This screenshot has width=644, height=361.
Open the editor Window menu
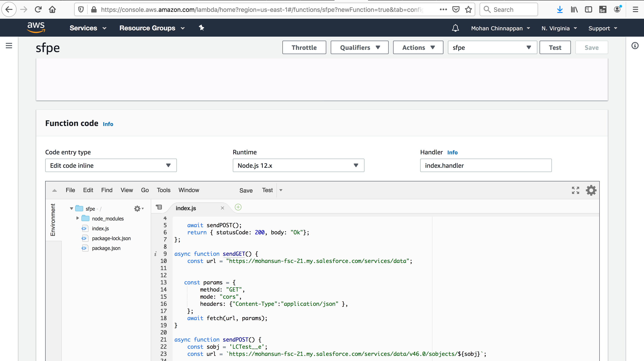click(x=189, y=190)
